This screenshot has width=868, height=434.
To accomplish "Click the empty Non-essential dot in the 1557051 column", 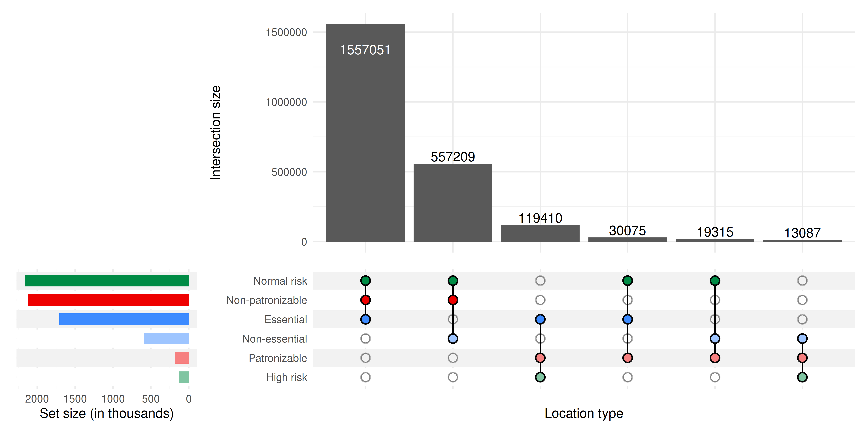I will tap(365, 338).
